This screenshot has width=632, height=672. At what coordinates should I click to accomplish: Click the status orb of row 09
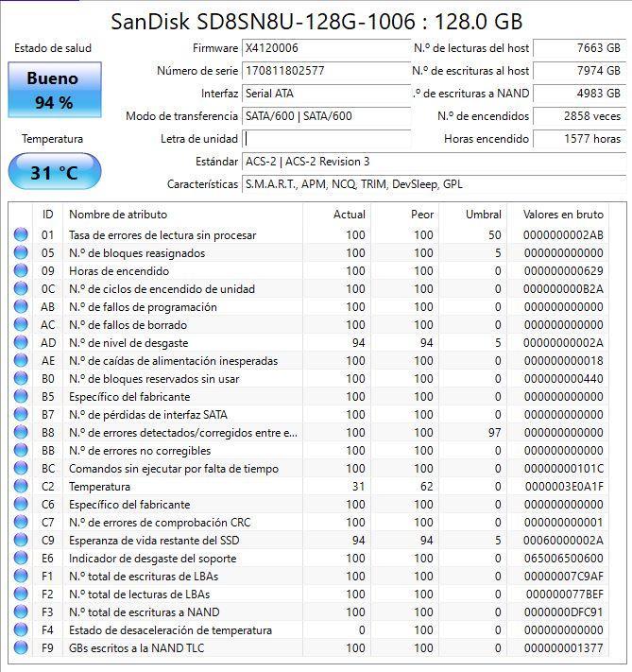click(x=21, y=271)
